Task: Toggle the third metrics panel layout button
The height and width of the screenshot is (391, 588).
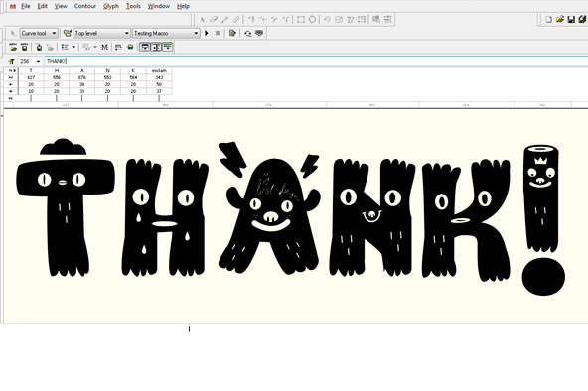Action: [x=167, y=47]
